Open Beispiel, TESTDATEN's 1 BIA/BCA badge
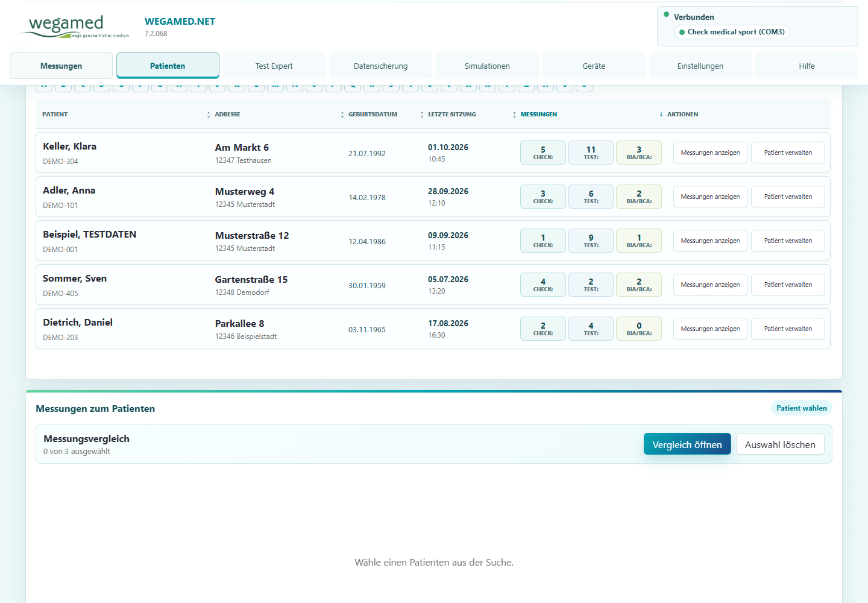This screenshot has height=603, width=868. tap(639, 241)
